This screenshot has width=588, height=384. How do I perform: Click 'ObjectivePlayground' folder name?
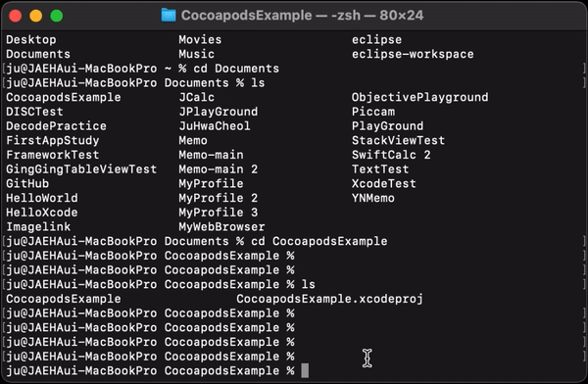420,97
